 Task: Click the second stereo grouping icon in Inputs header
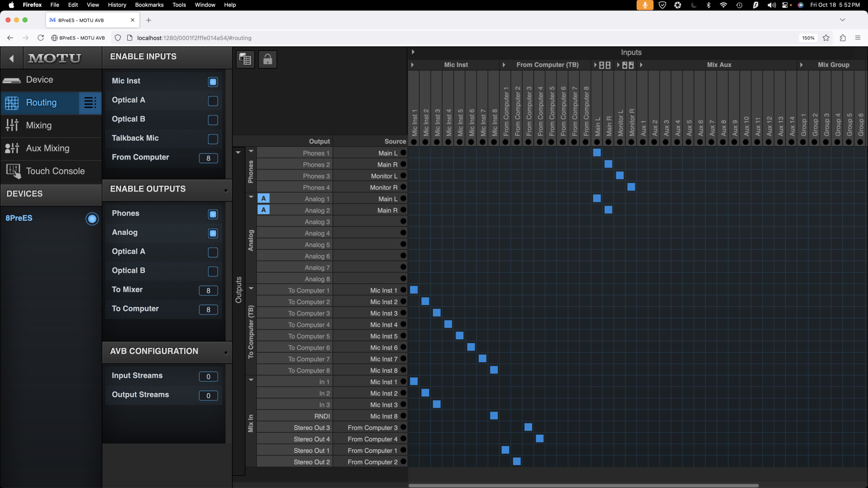pos(628,65)
